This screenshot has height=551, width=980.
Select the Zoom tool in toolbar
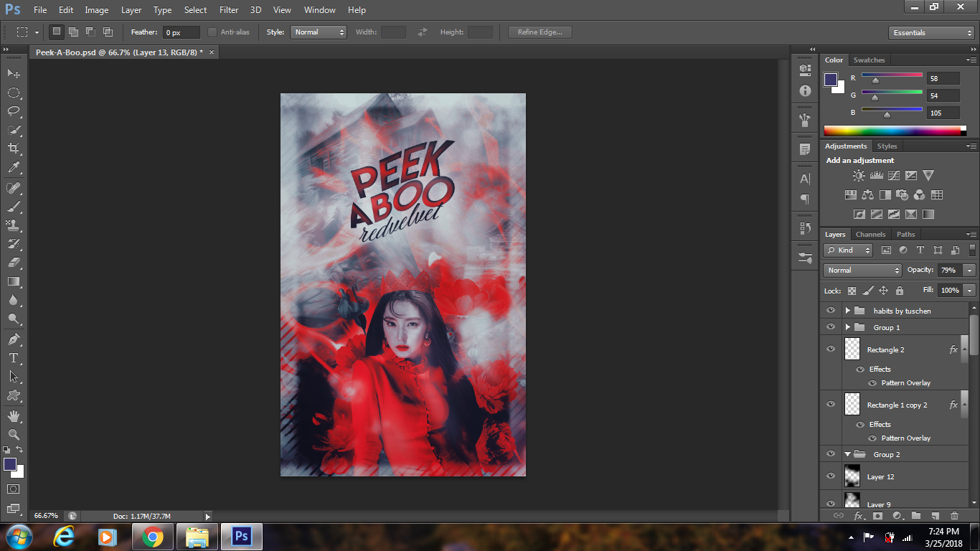[x=13, y=434]
